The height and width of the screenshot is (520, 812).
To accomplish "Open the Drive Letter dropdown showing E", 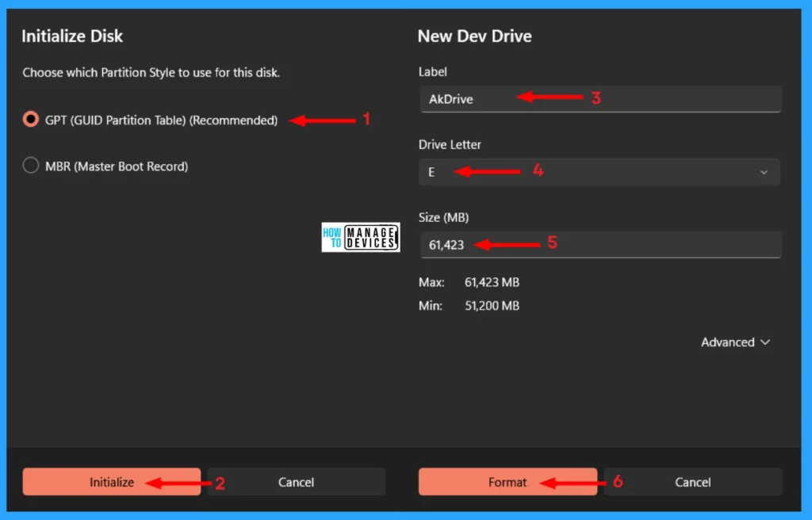I will tap(599, 172).
